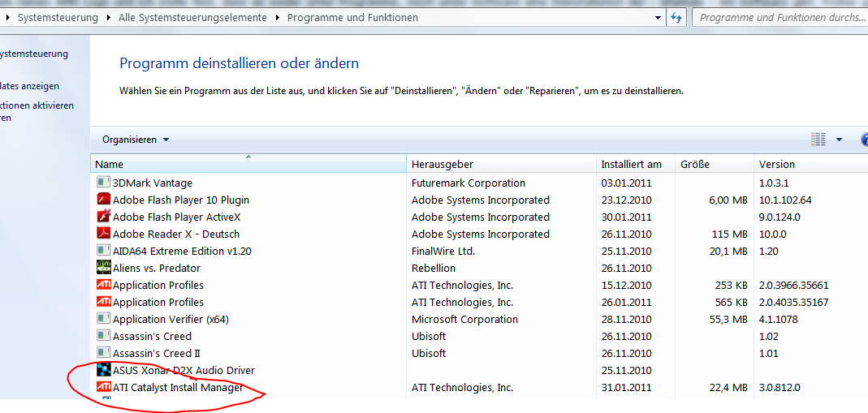Select the AIDA64 Extreme Edition v1.20 entry

182,251
